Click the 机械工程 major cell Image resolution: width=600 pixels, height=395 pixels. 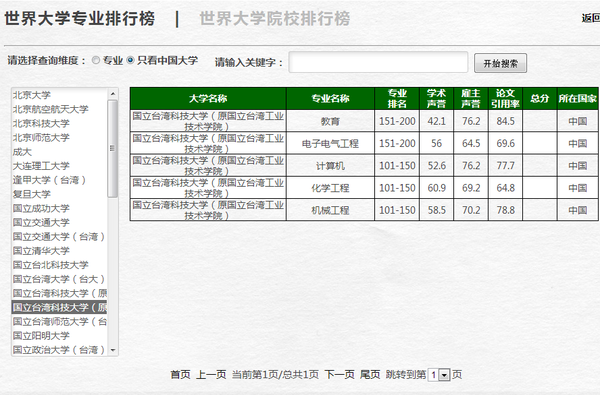pos(330,210)
